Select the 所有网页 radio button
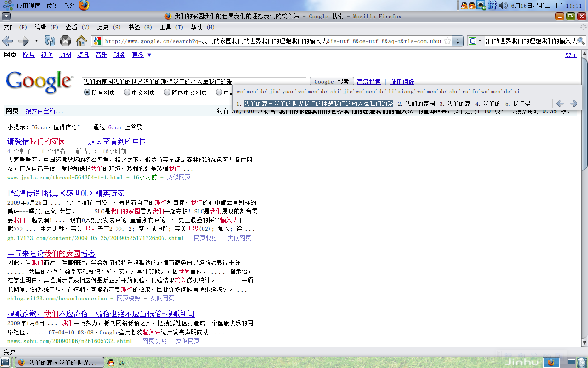 [87, 92]
